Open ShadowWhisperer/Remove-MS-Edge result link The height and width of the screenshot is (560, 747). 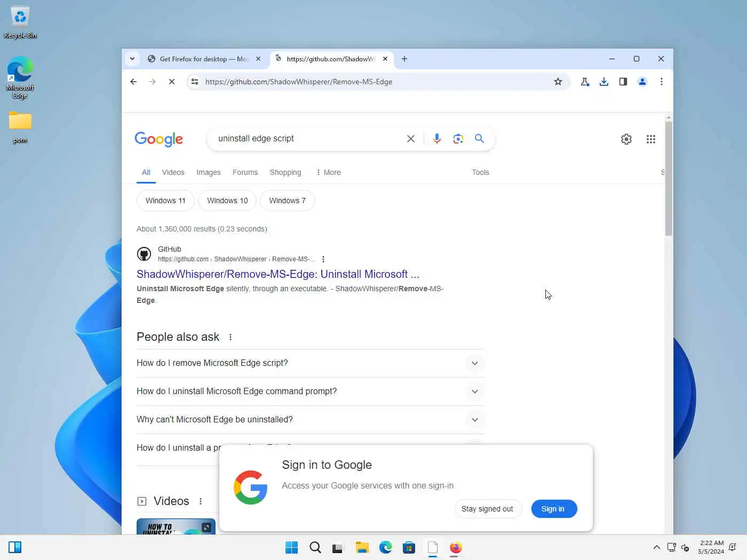[278, 274]
